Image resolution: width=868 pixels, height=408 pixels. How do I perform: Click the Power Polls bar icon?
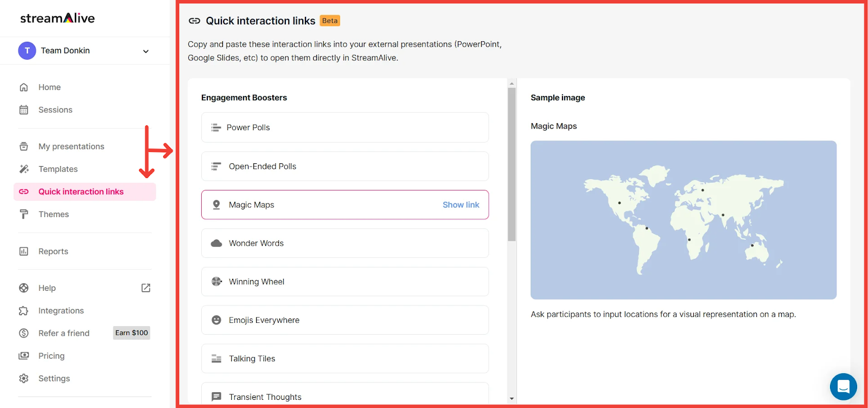pyautogui.click(x=216, y=127)
